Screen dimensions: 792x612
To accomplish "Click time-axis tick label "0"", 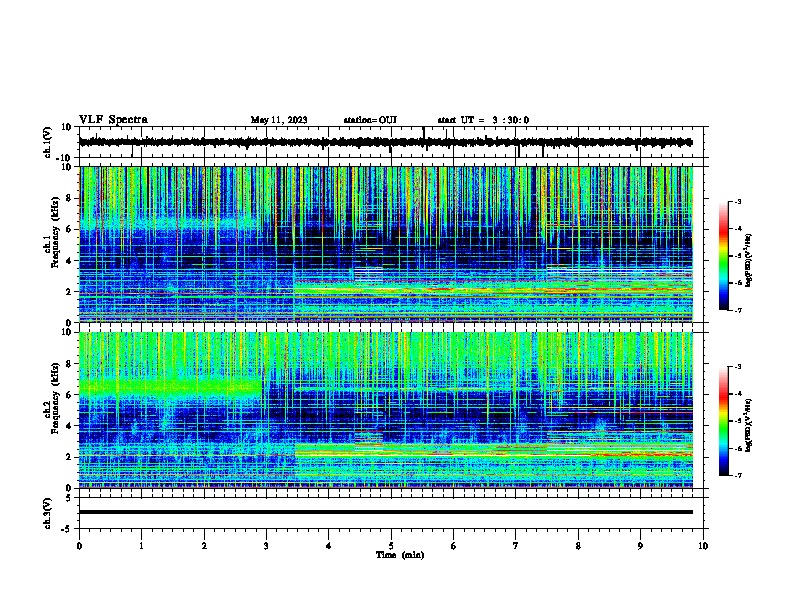I will [x=79, y=546].
